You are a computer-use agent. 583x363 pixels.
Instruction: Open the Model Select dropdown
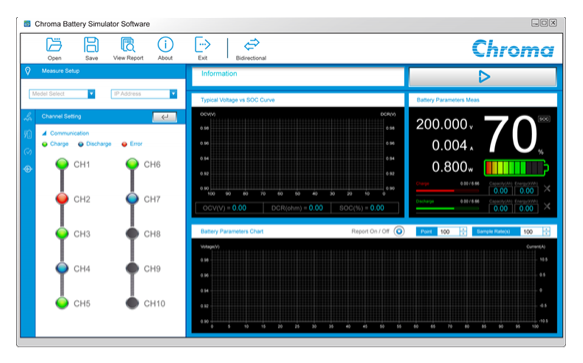(x=62, y=94)
